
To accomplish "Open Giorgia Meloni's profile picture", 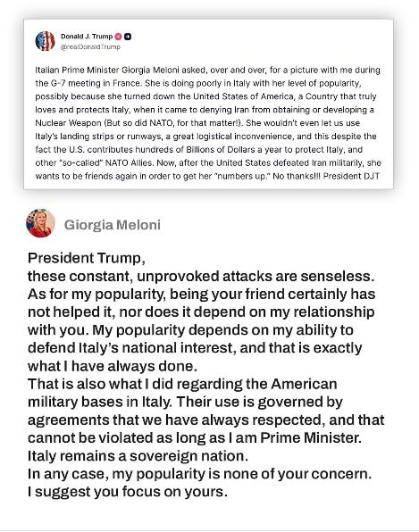I will pos(41,223).
